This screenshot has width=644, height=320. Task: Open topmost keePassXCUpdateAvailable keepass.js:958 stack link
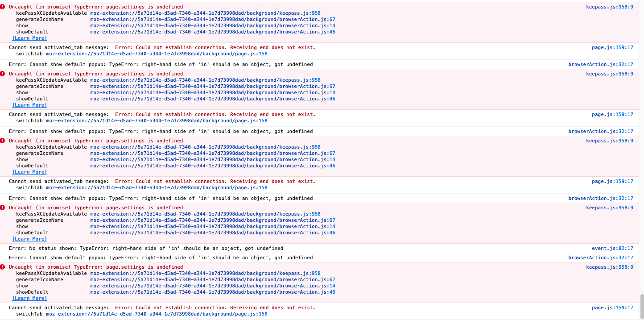click(205, 13)
